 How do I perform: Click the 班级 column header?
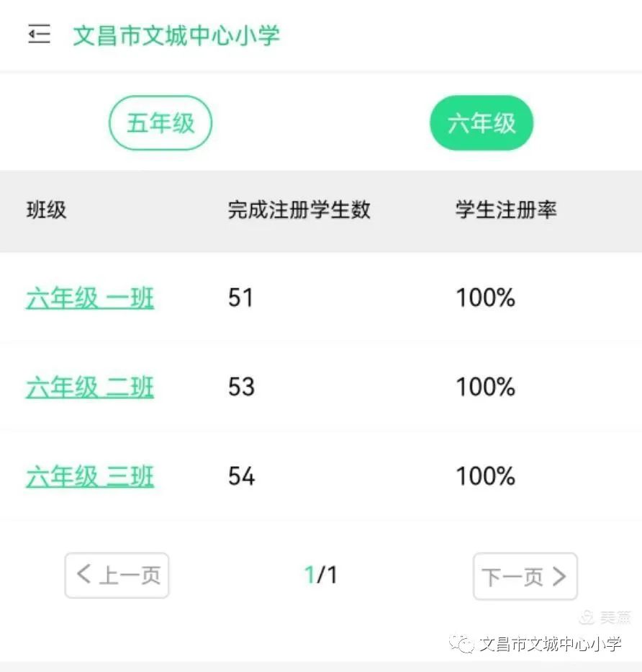click(46, 210)
